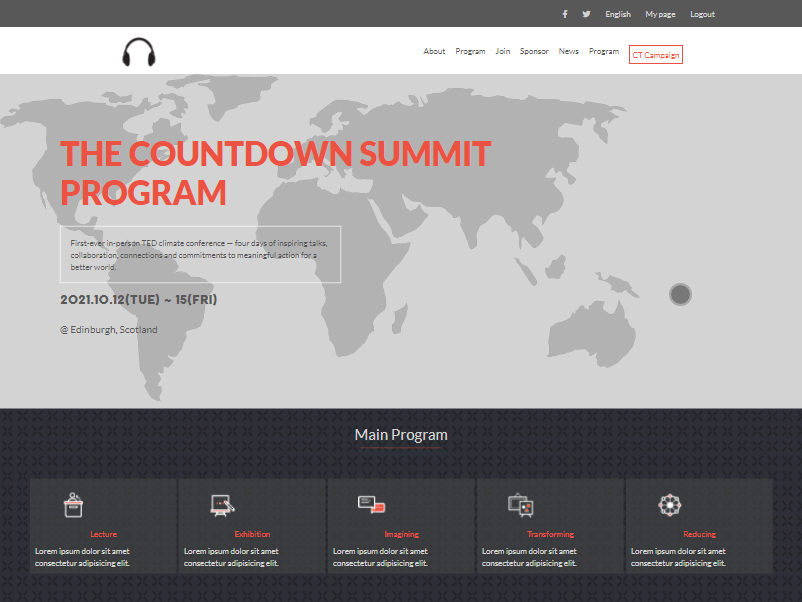Screen dimensions: 802x602
Task: Open the first Program menu item
Action: (x=470, y=51)
